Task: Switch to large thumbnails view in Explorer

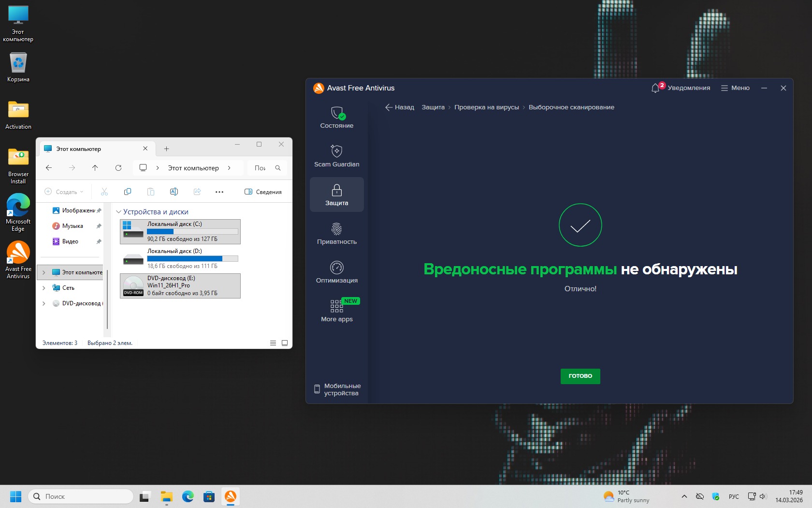Action: (285, 343)
